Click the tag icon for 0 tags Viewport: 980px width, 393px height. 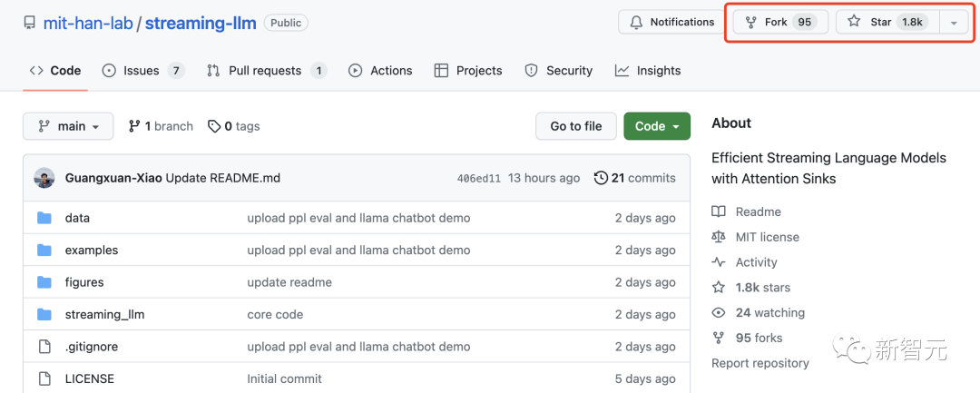pyautogui.click(x=214, y=126)
